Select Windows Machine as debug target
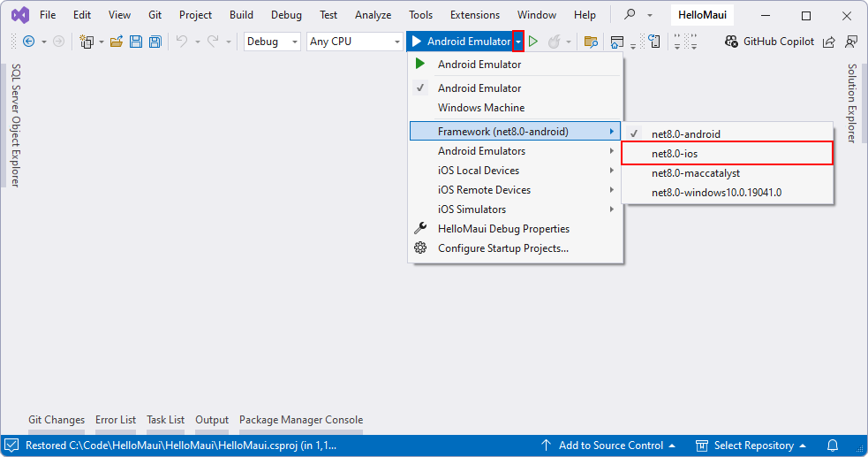The height and width of the screenshot is (457, 868). 516,108
